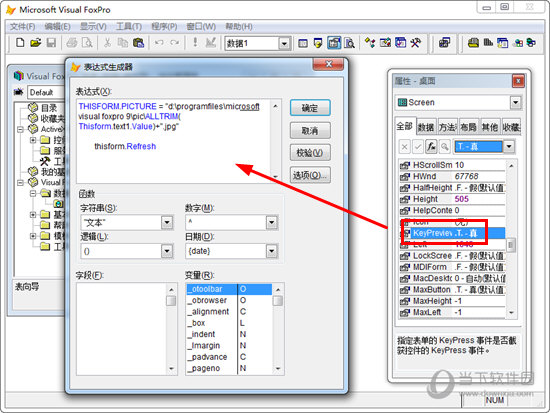Open the 帮助(H) menu
Screen dimensions: 550x413
[x=239, y=27]
